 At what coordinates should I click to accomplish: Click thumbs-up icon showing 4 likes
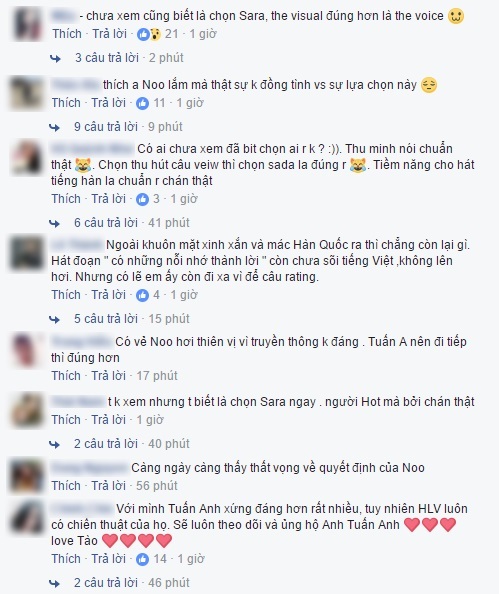142,295
